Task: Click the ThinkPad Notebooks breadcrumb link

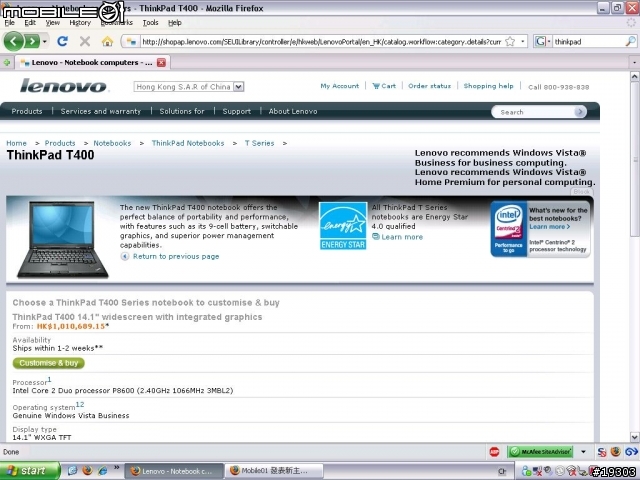Action: click(x=188, y=143)
